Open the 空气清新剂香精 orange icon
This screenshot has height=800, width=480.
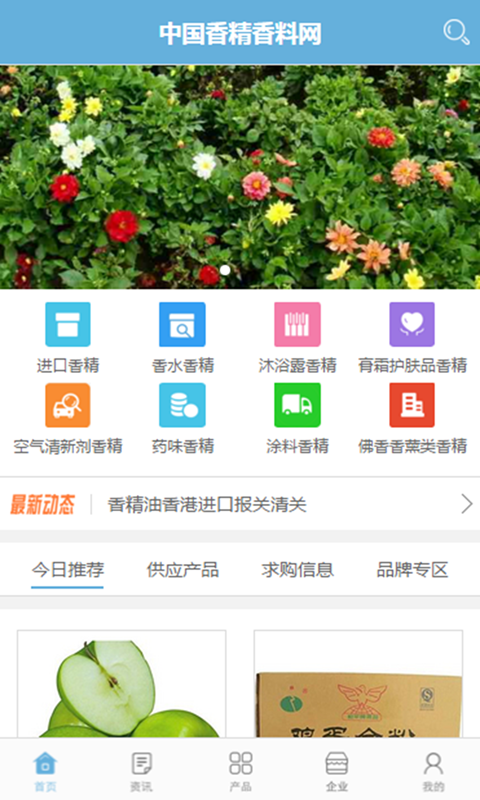pos(68,405)
